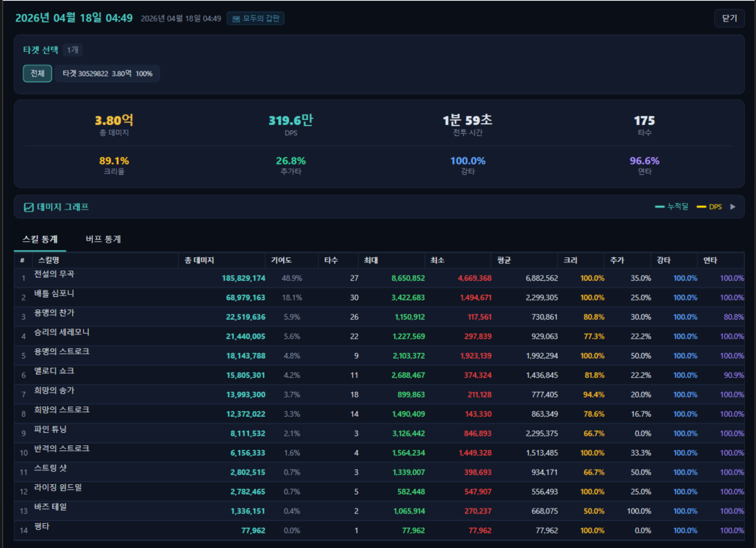Viewport: 756px width, 548px height.
Task: Sort by the 기여도 column header
Action: [x=282, y=260]
